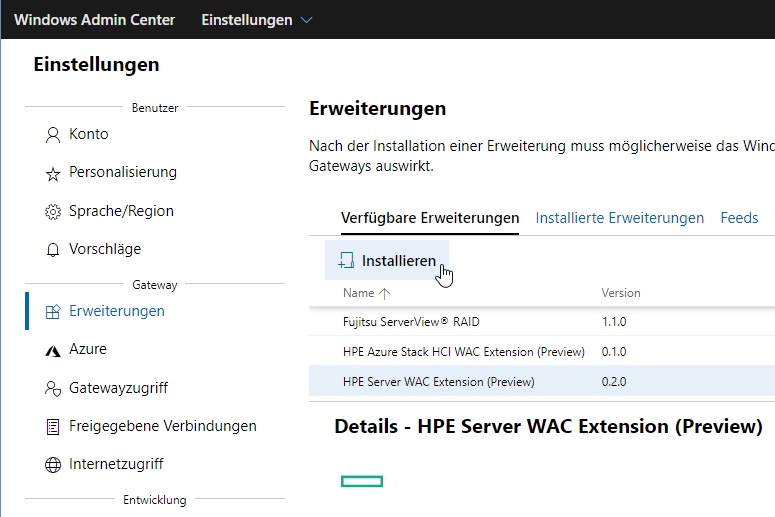Click the Konto person icon
The image size is (775, 517).
click(x=53, y=135)
